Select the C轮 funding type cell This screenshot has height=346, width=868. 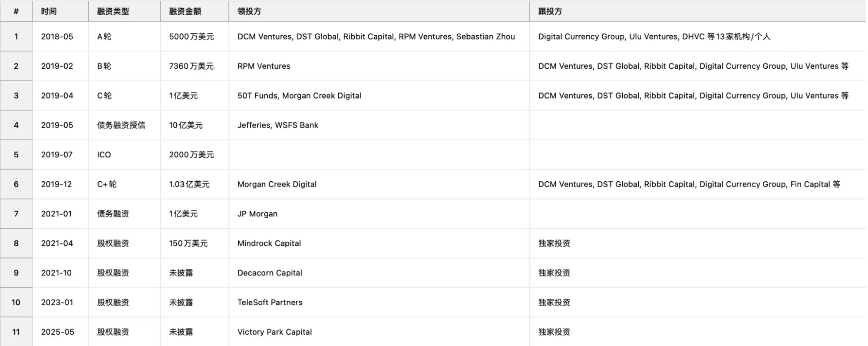(125, 96)
